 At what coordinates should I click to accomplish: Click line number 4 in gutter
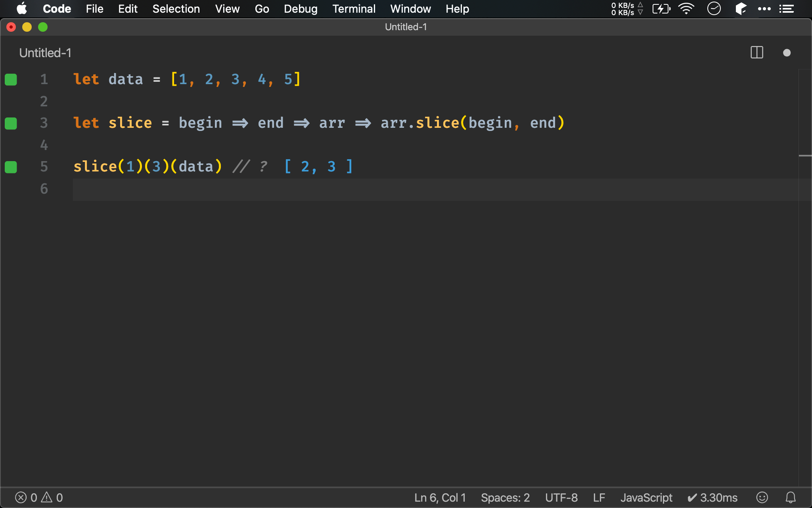click(44, 145)
